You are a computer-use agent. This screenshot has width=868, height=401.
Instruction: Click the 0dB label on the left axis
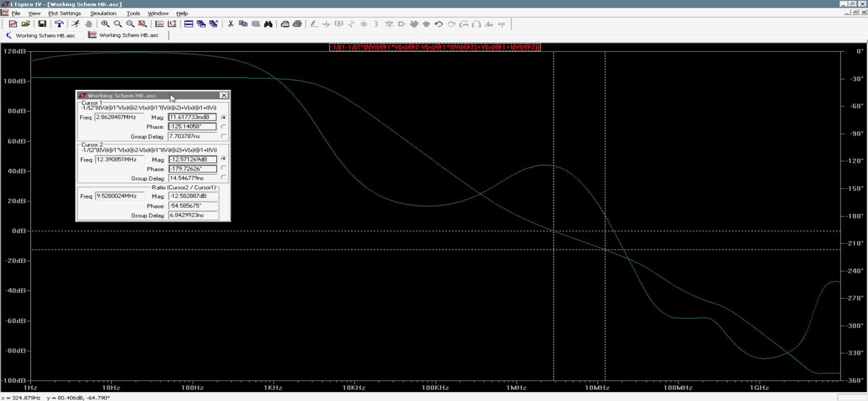click(19, 231)
